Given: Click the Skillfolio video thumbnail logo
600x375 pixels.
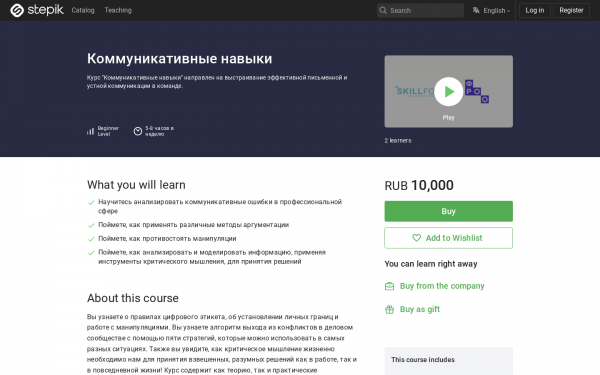Looking at the screenshot, I should tap(415, 91).
